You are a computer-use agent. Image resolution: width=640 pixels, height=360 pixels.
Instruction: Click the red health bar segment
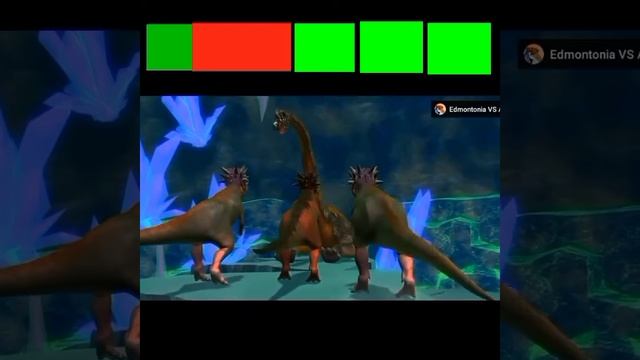pyautogui.click(x=242, y=47)
